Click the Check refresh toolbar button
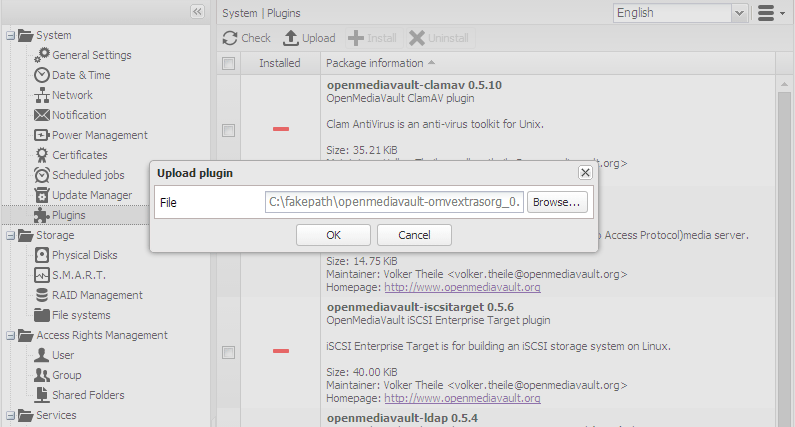The image size is (795, 427). pos(246,38)
